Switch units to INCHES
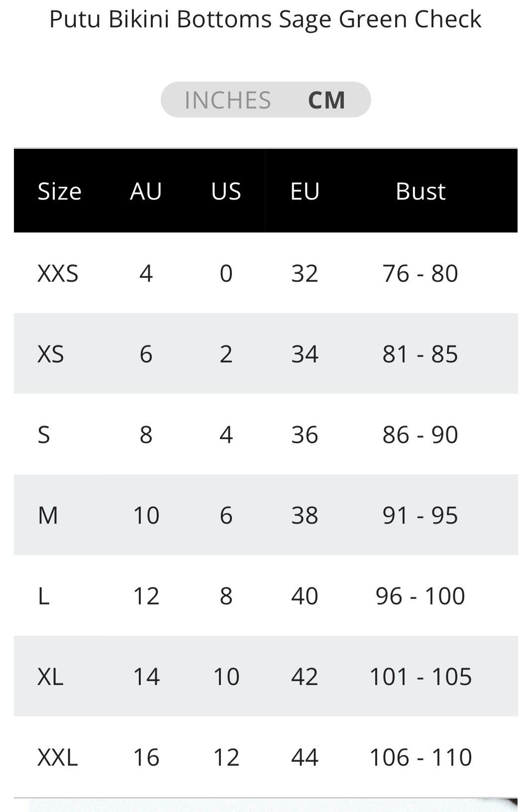530x812 pixels. pos(227,100)
